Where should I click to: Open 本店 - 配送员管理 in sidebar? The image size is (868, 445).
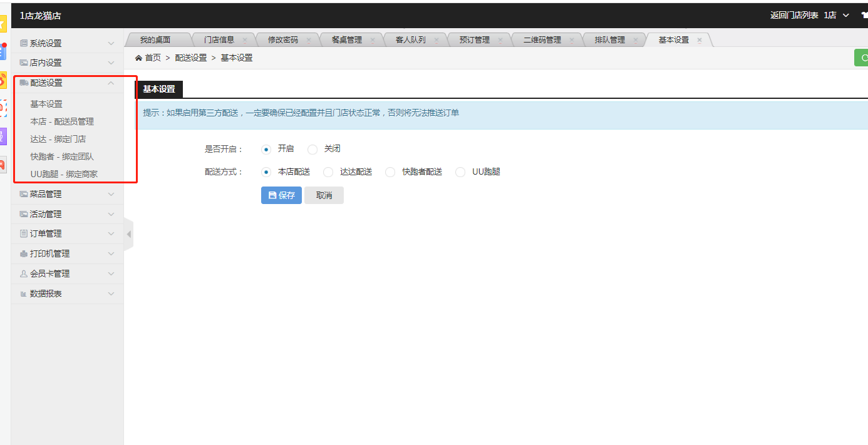[62, 121]
